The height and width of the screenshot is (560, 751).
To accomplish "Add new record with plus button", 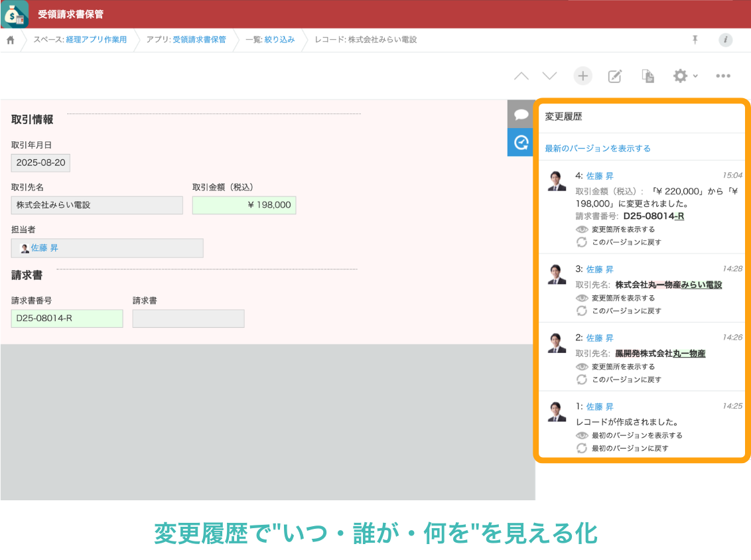I will 583,76.
